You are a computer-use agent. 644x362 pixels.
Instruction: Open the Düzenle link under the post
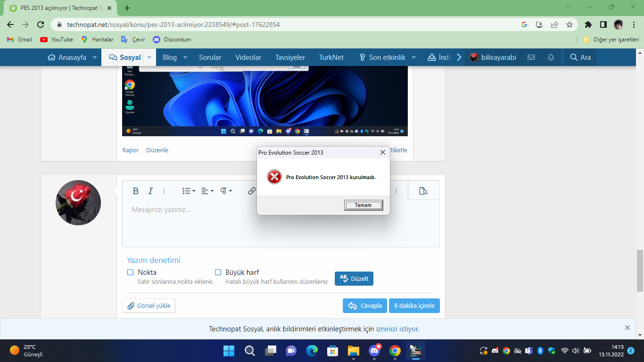[x=157, y=150]
